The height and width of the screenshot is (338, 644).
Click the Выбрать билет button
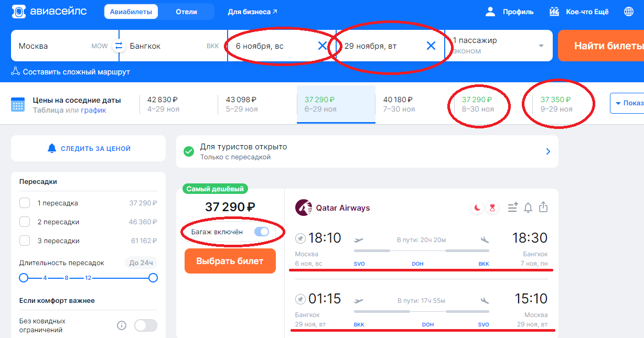click(230, 261)
